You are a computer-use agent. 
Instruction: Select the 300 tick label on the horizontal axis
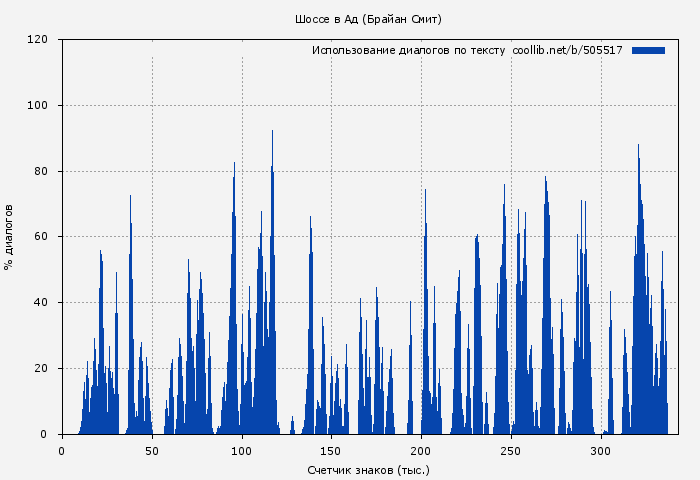(601, 450)
